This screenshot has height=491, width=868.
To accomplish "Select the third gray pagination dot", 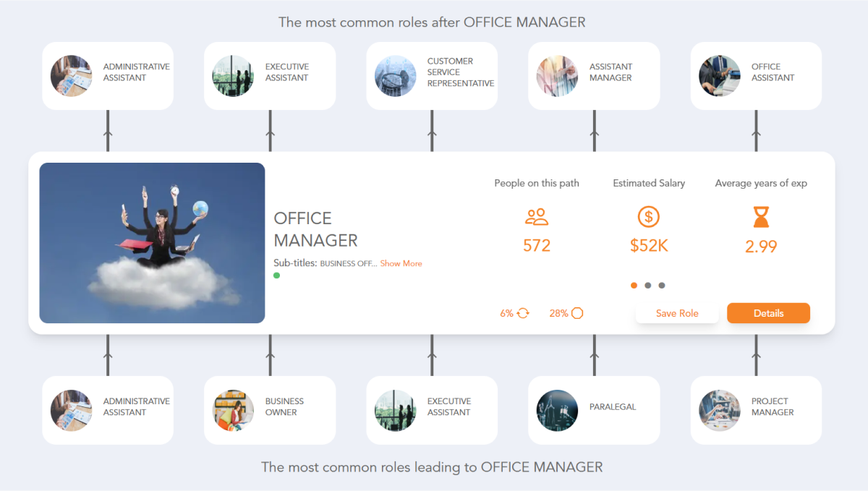I will pos(662,285).
